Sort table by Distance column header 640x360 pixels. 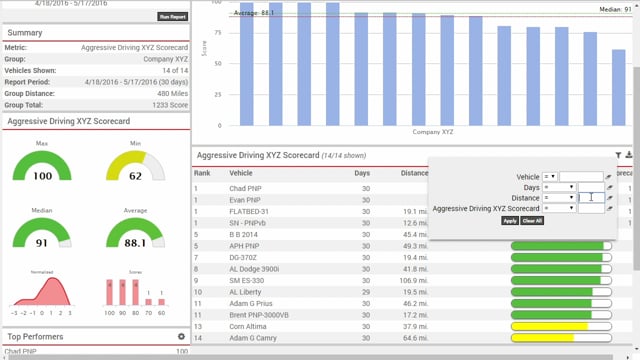[414, 173]
